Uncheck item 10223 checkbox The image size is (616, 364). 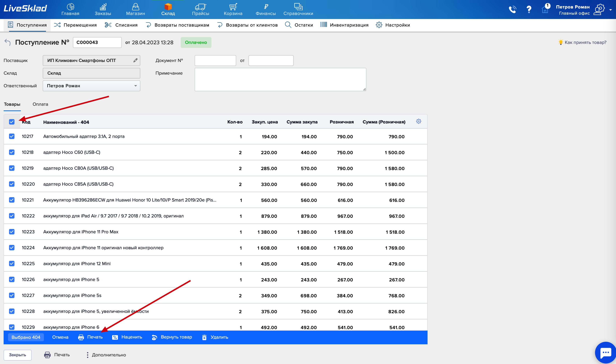coord(12,232)
